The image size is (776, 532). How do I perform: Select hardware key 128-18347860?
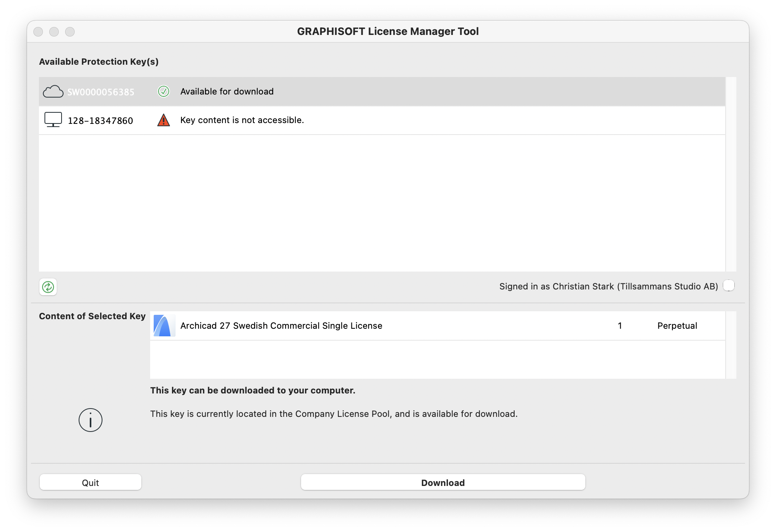click(100, 121)
